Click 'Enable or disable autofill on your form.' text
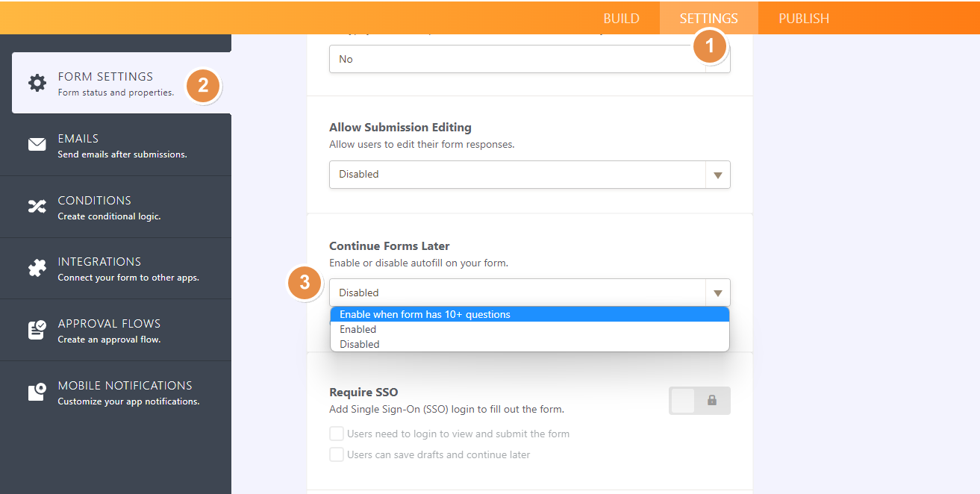This screenshot has height=494, width=980. click(x=419, y=263)
